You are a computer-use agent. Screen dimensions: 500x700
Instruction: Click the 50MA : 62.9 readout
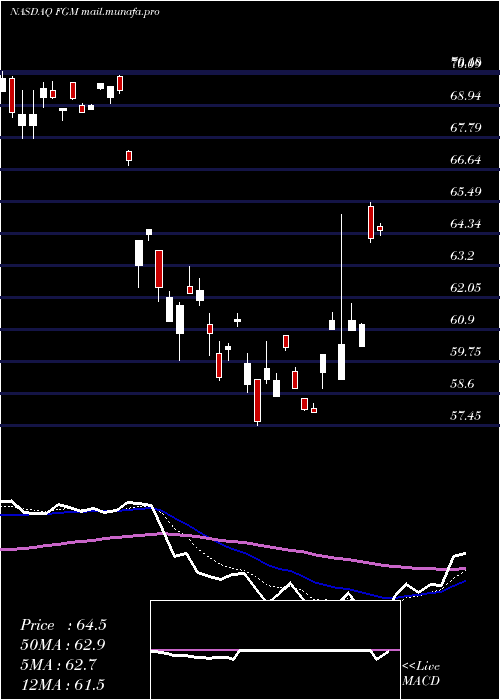pyautogui.click(x=63, y=645)
